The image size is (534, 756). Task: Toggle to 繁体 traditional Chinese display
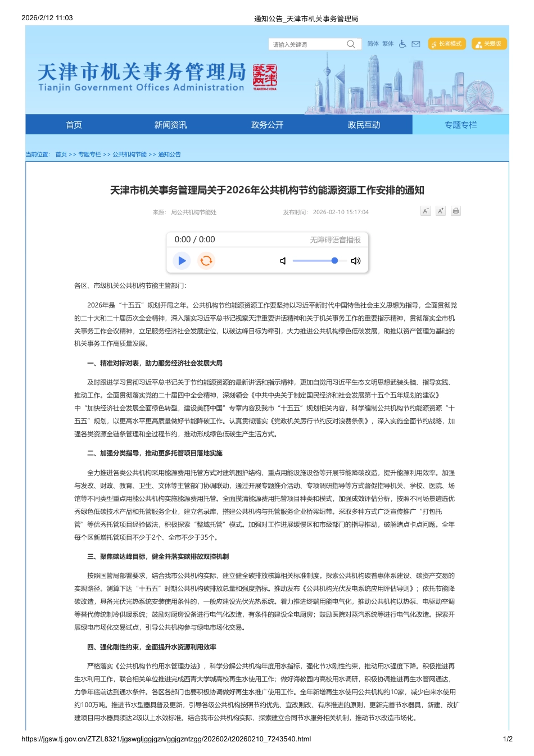point(387,44)
